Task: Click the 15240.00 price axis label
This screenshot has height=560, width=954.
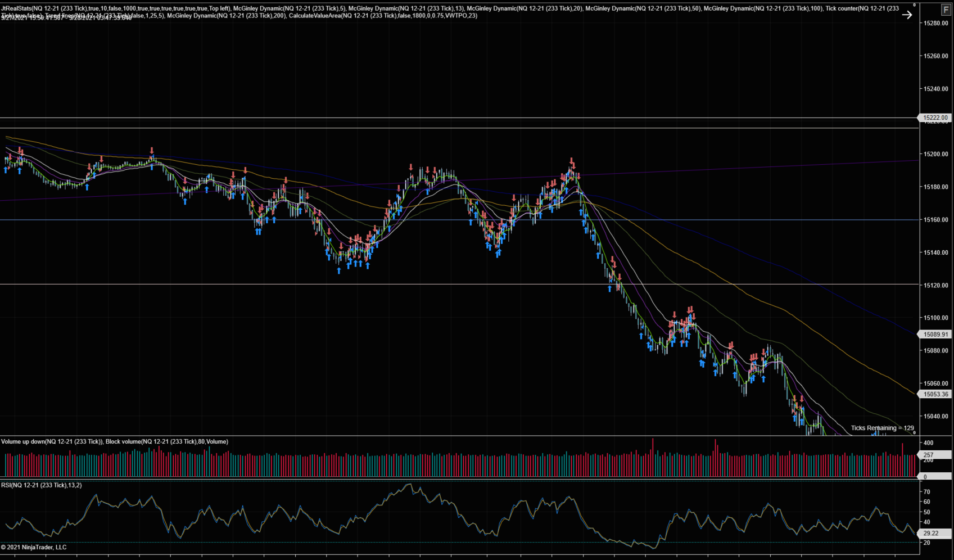Action: [936, 89]
